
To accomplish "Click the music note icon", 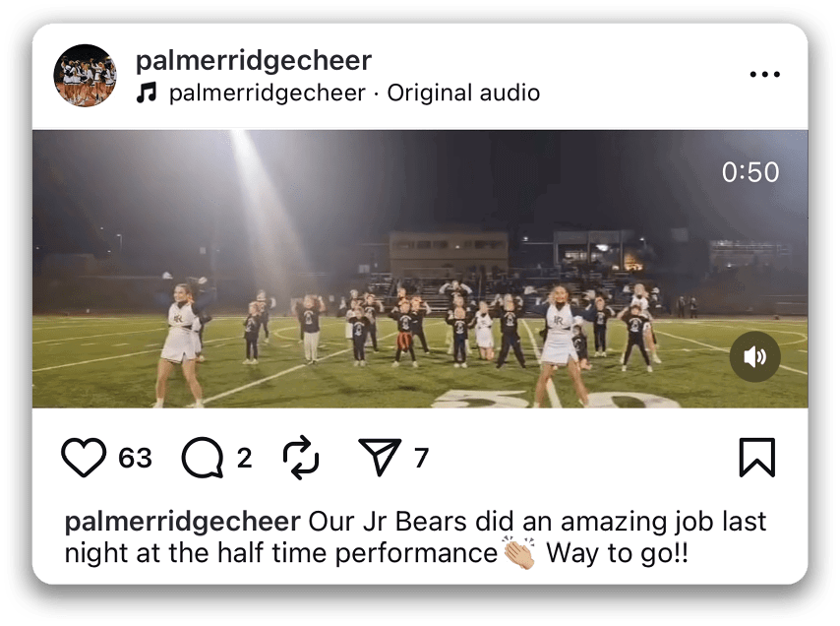I will [x=147, y=94].
